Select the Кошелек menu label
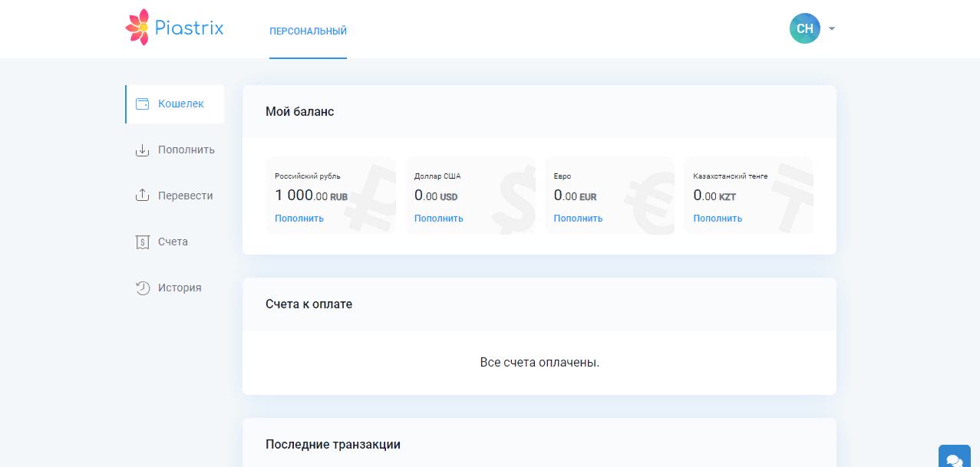 181,104
